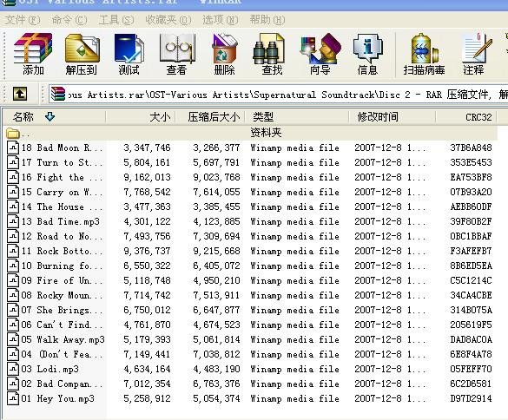Image resolution: width=508 pixels, height=420 pixels.
Task: Launch the 向导 (Wizard) tool
Action: pyautogui.click(x=320, y=55)
